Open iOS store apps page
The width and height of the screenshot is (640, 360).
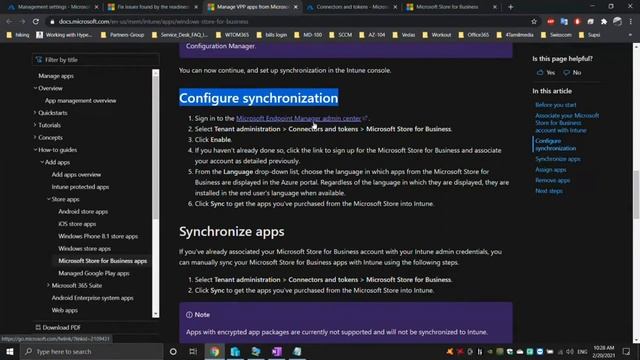pyautogui.click(x=77, y=224)
